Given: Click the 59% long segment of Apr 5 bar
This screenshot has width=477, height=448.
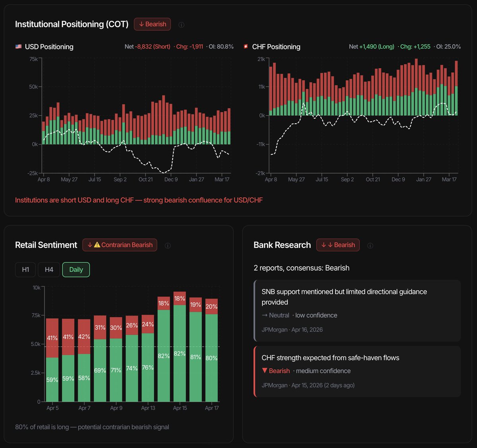Looking at the screenshot, I should 52,380.
